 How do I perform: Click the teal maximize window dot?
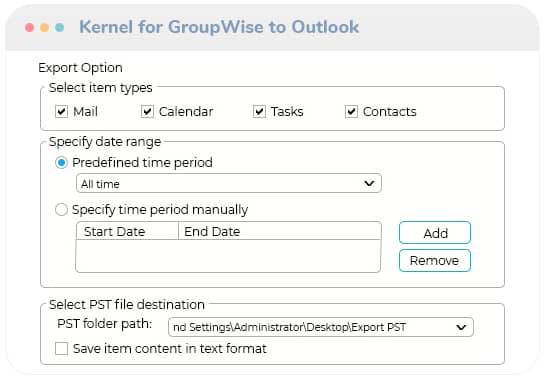[x=59, y=27]
